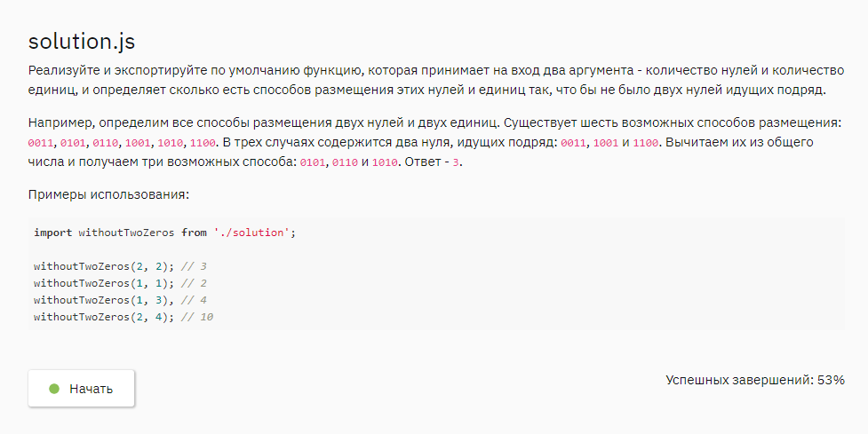The width and height of the screenshot is (868, 434).
Task: Click the Успешных завершений: 53% indicator
Action: 754,380
